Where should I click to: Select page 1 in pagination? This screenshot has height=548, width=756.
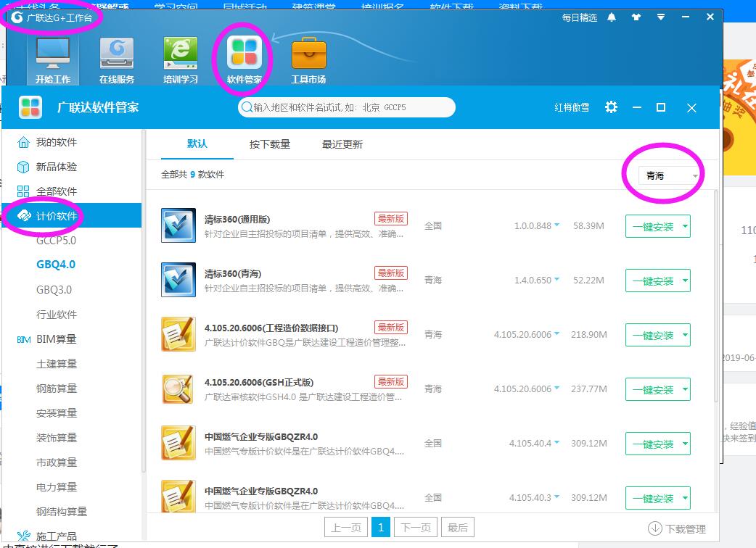pyautogui.click(x=381, y=527)
